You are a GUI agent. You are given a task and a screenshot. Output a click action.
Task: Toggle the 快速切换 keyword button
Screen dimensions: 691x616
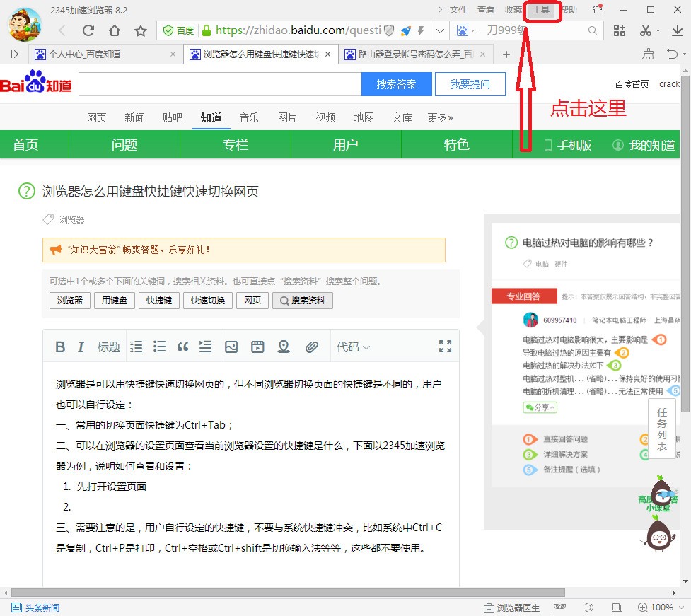coord(208,301)
